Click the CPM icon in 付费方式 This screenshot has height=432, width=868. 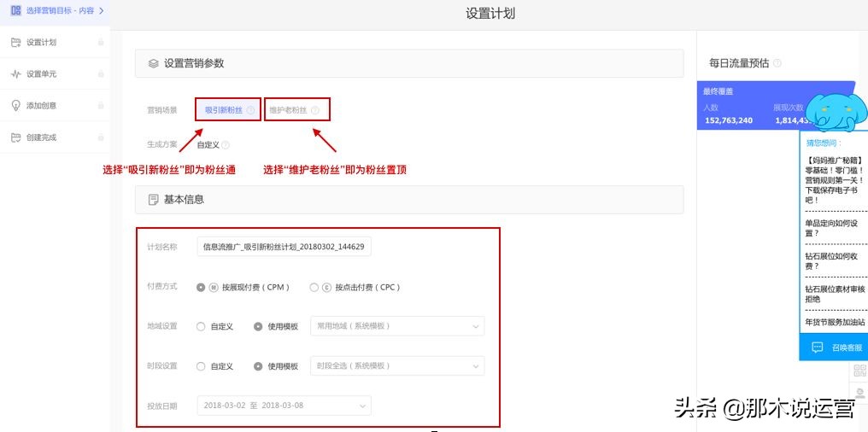tap(214, 288)
